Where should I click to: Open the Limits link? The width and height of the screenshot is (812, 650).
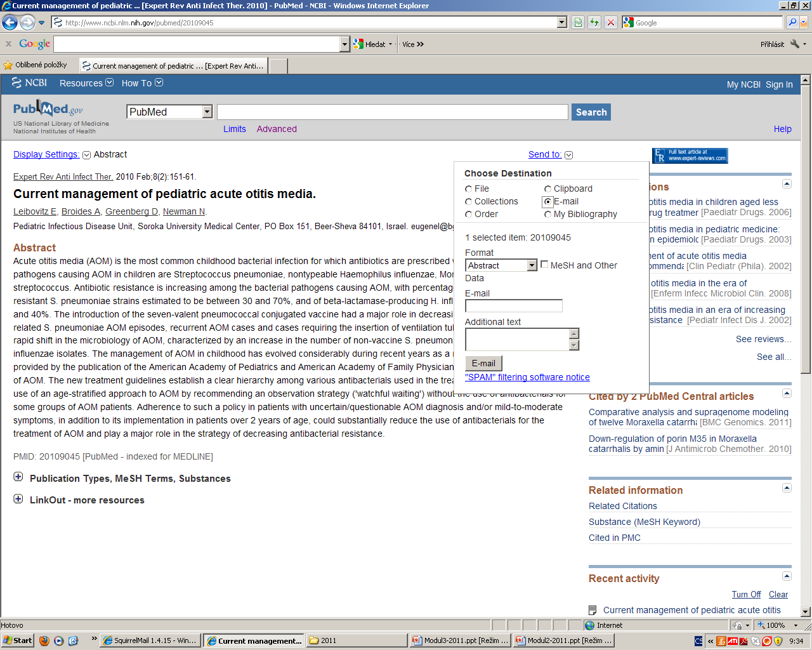coord(235,129)
